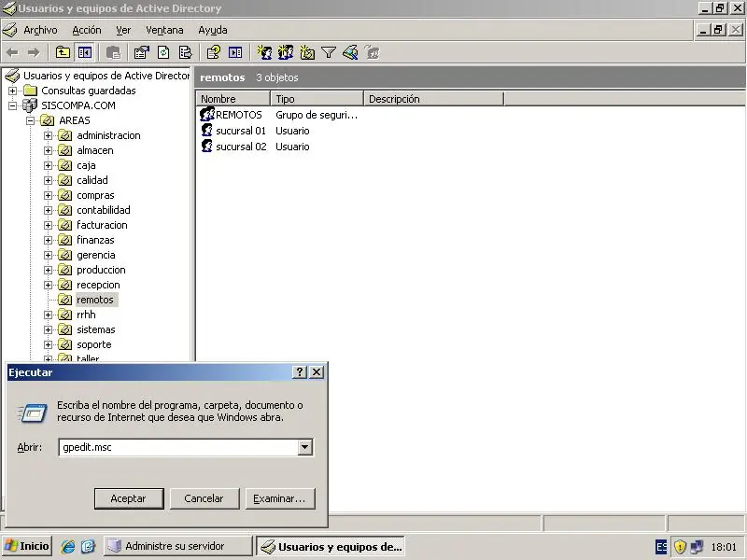This screenshot has height=560, width=747.
Task: Select the soporte tree item
Action: point(94,344)
